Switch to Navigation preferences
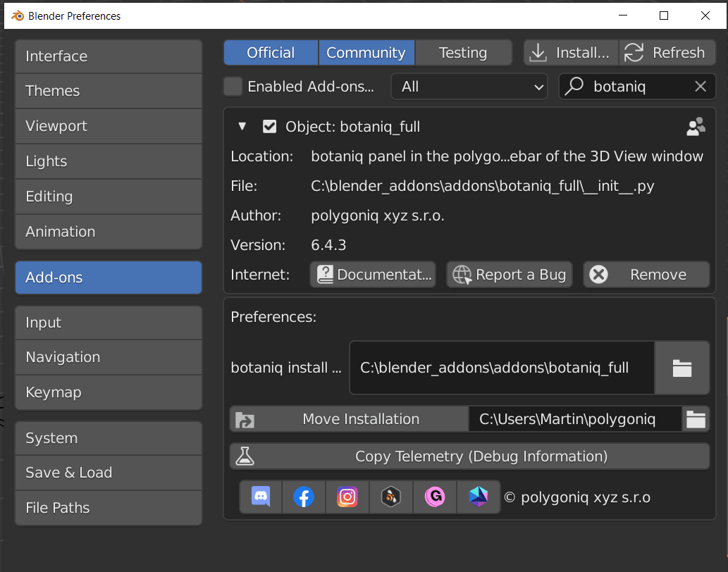The width and height of the screenshot is (728, 572). point(109,357)
